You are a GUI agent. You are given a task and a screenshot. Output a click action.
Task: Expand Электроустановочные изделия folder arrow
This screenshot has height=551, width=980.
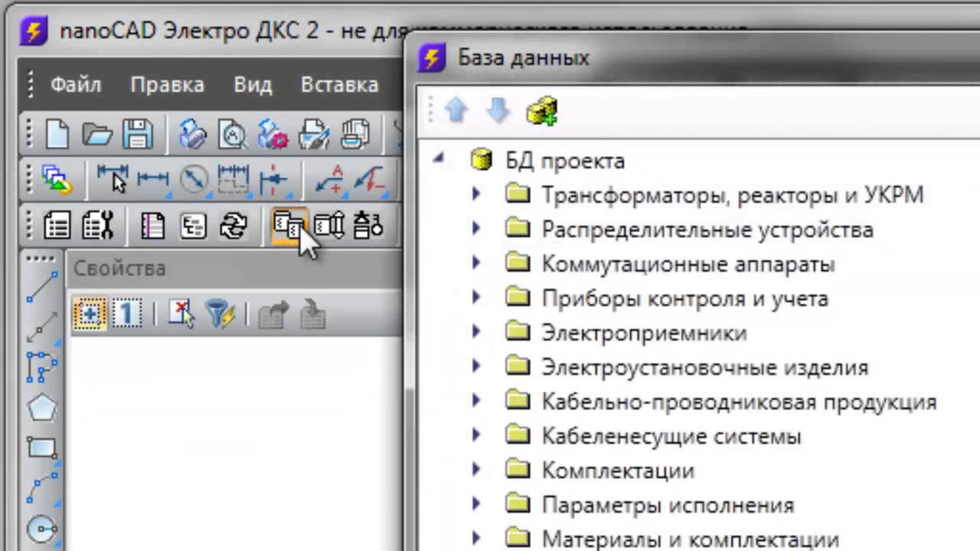(475, 367)
